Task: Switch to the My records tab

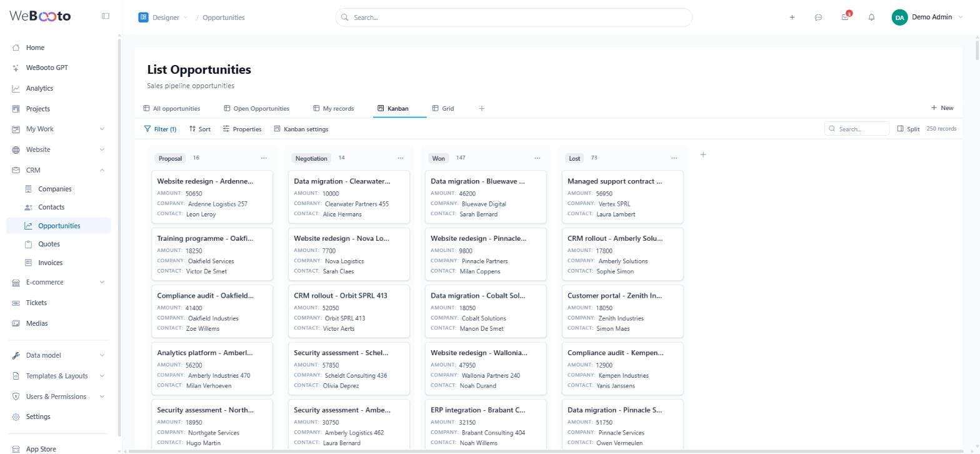Action: point(334,109)
